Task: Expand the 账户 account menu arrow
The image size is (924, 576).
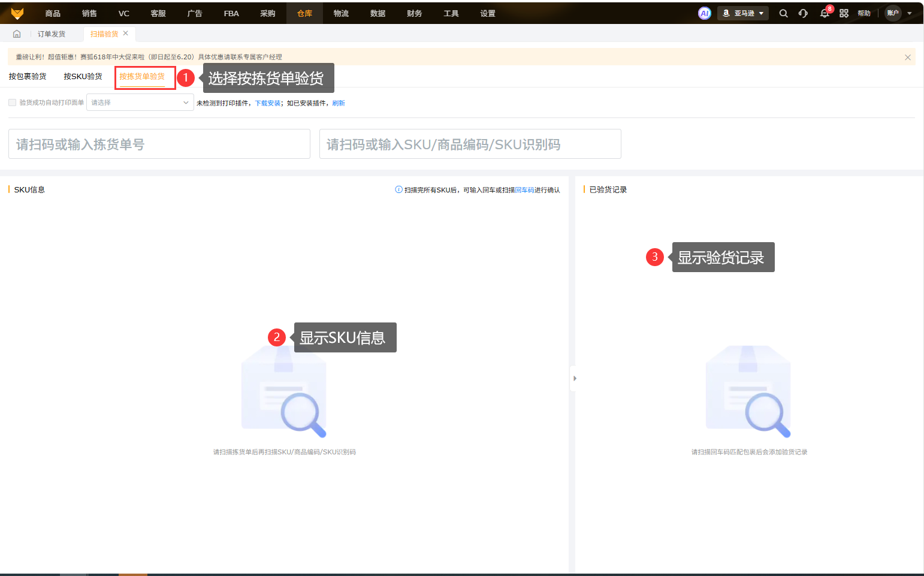Action: (910, 13)
